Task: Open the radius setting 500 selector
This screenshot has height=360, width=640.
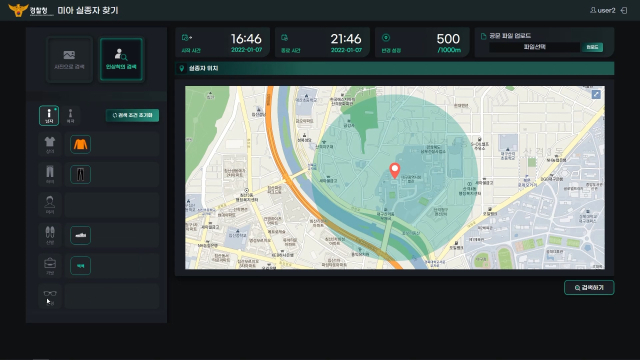Action: click(422, 43)
